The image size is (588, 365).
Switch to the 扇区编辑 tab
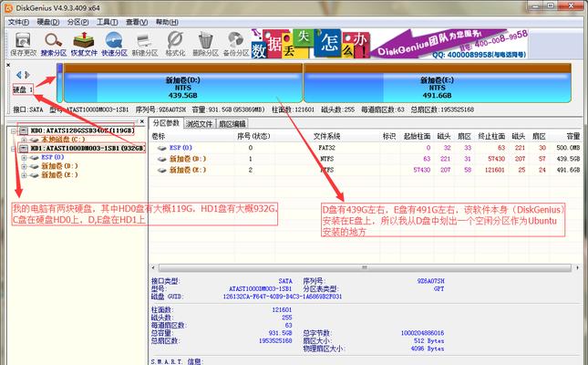232,124
